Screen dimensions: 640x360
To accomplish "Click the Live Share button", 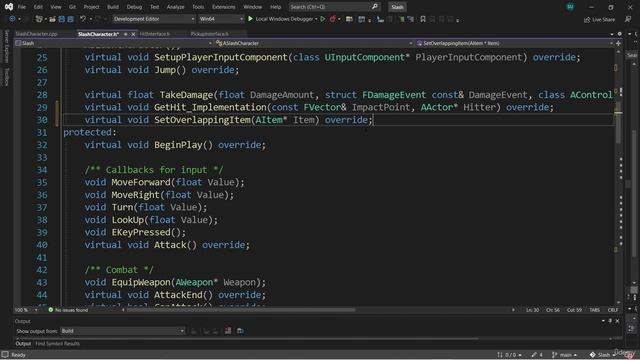I will coord(599,19).
